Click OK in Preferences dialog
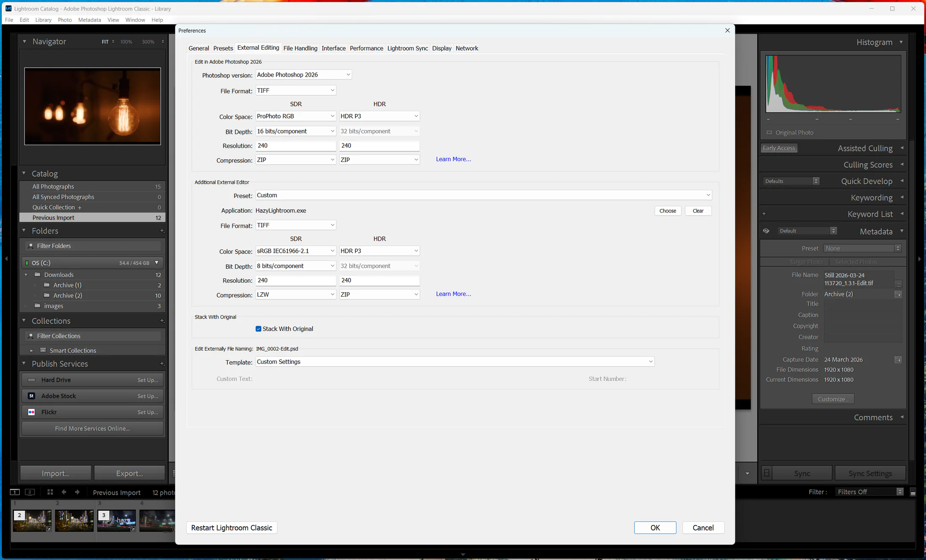926x560 pixels. [x=655, y=528]
